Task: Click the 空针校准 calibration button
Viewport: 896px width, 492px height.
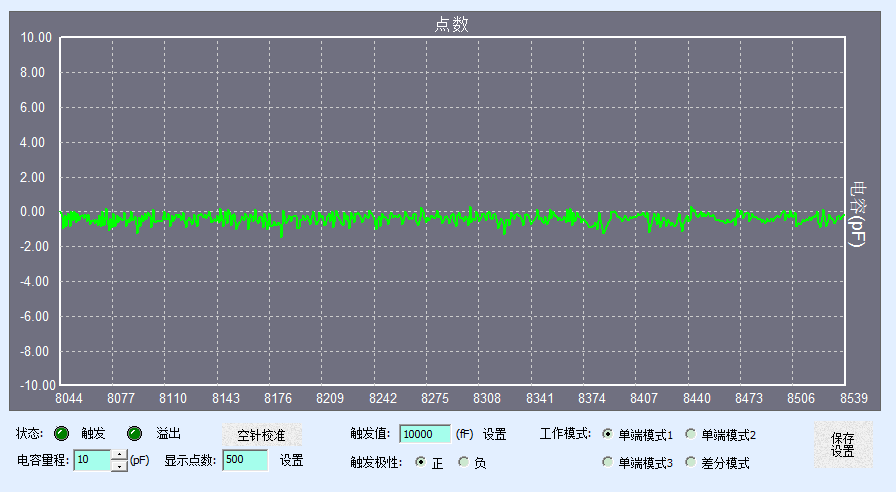Action: [x=261, y=436]
